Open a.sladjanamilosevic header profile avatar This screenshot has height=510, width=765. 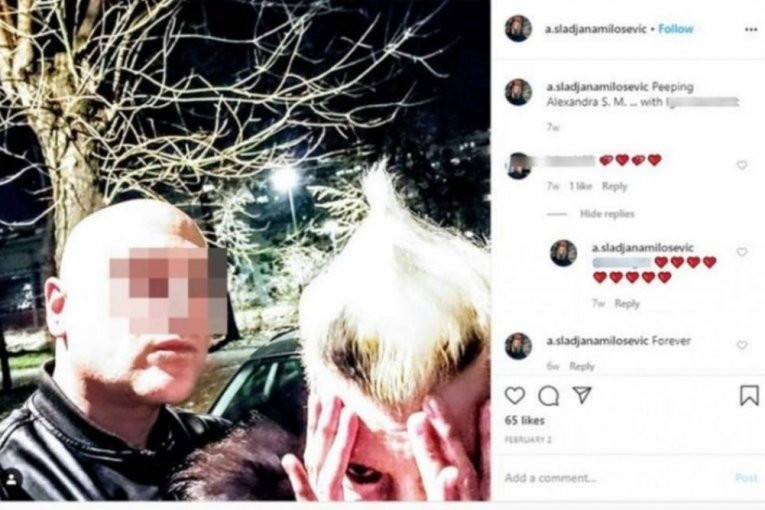pos(518,29)
